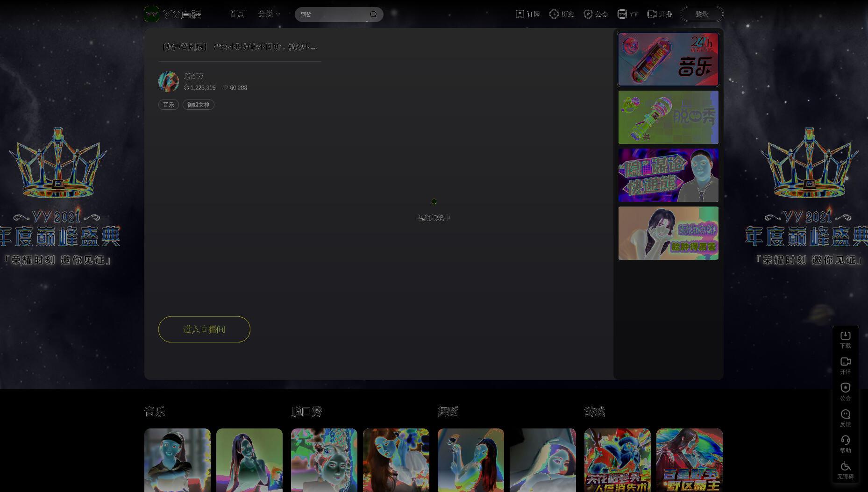Image resolution: width=868 pixels, height=492 pixels.
Task: Select the 脱口秀 channel thumbnail
Action: pos(668,117)
